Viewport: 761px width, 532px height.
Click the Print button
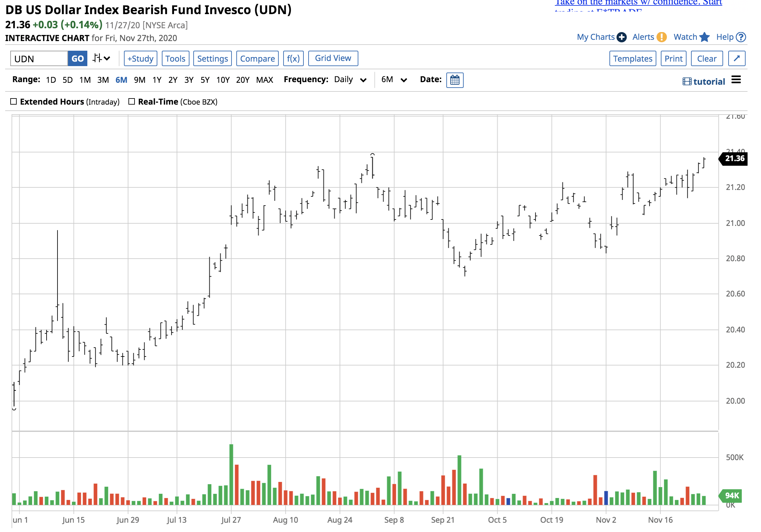[673, 59]
